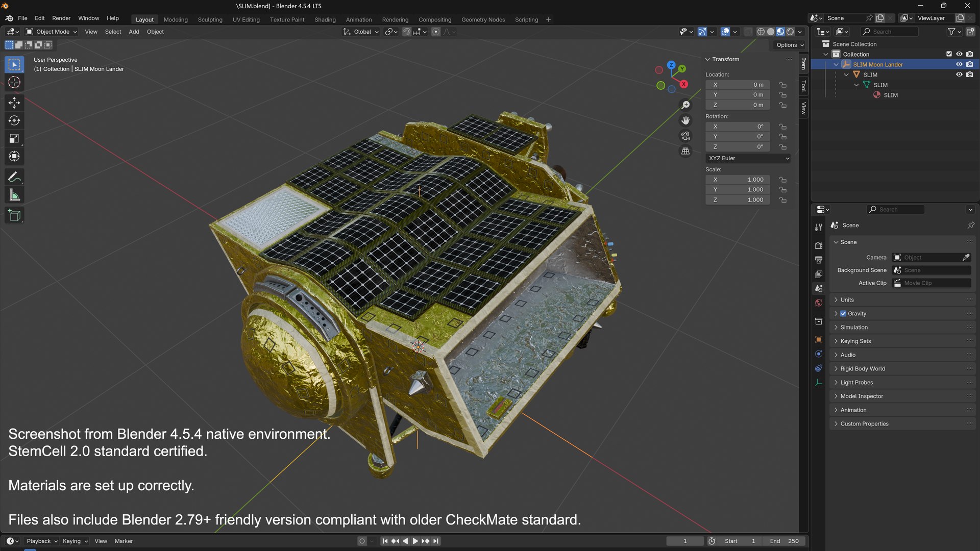Image resolution: width=980 pixels, height=551 pixels.
Task: Activate the Rotate tool
Action: click(14, 121)
